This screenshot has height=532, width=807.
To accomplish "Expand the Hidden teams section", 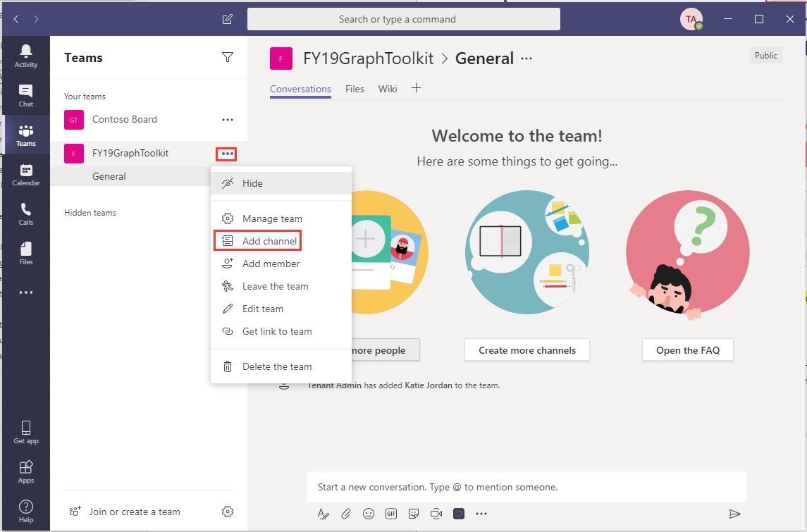I will coord(90,213).
